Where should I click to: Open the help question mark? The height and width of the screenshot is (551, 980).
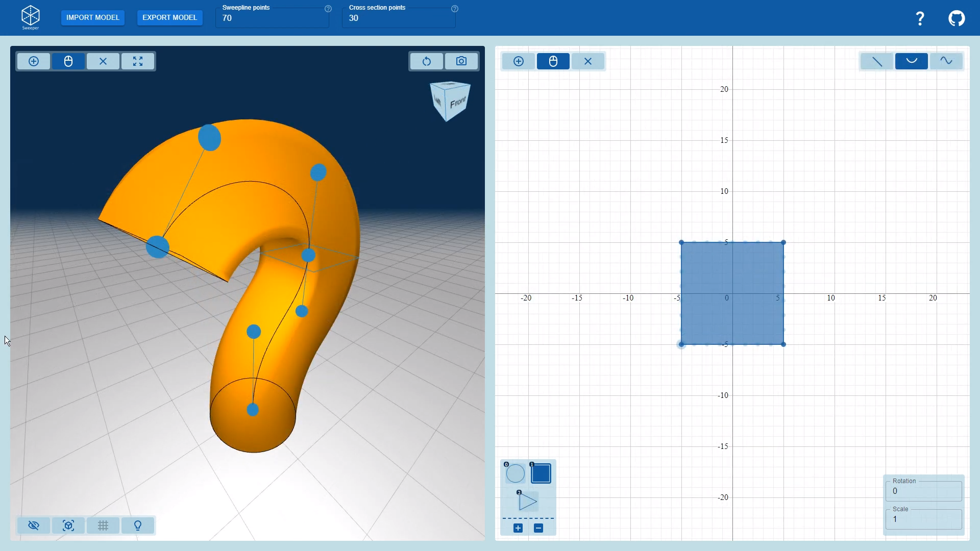point(920,18)
